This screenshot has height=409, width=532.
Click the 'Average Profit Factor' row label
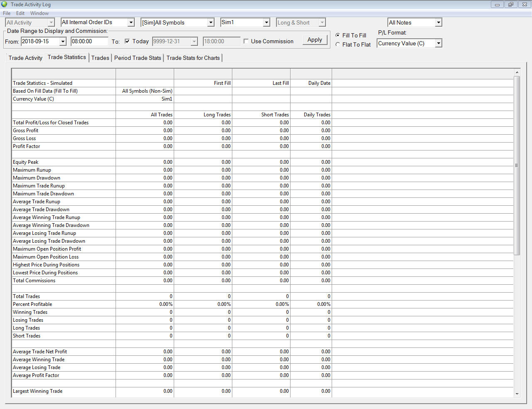[x=36, y=375]
